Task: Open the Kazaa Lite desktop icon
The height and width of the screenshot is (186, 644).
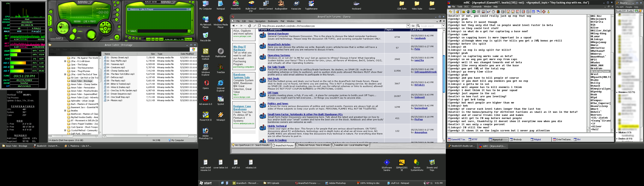Action: 296,5
